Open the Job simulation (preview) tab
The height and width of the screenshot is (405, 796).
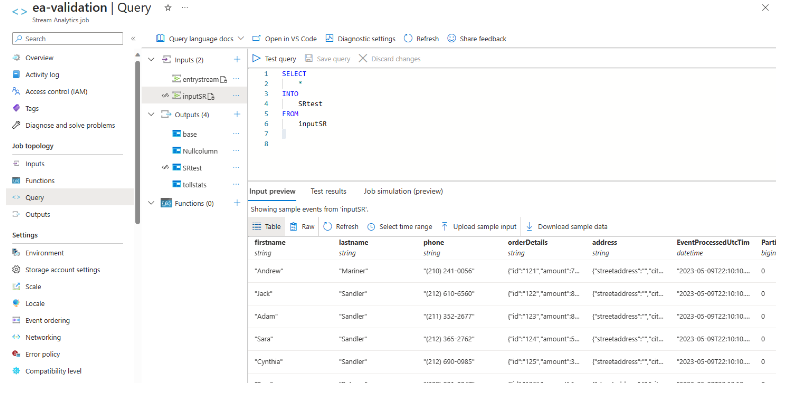tap(402, 190)
